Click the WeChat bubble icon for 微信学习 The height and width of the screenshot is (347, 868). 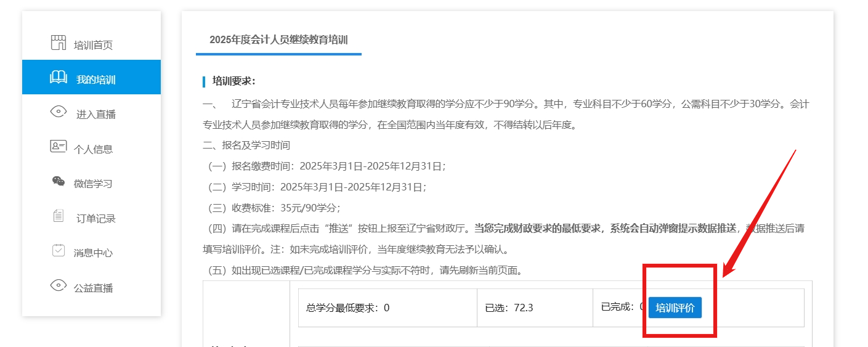pyautogui.click(x=58, y=181)
